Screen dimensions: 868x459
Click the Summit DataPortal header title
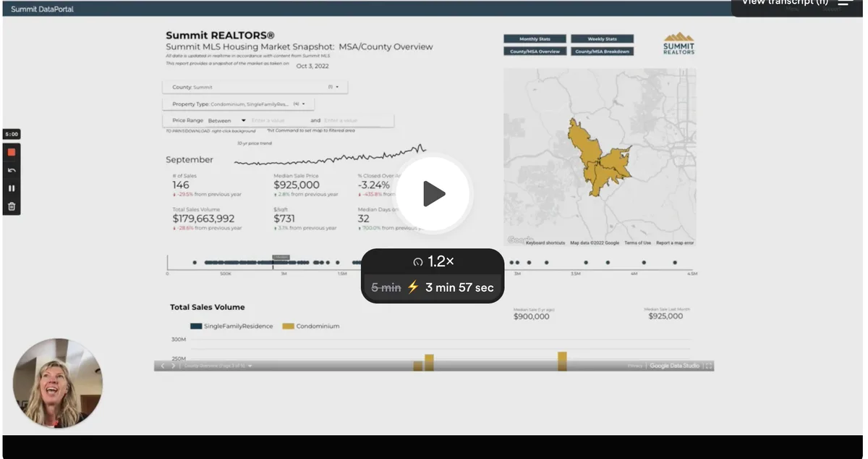pyautogui.click(x=42, y=9)
